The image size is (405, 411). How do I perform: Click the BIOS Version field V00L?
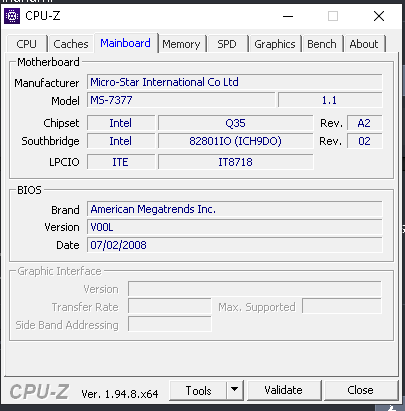235,227
